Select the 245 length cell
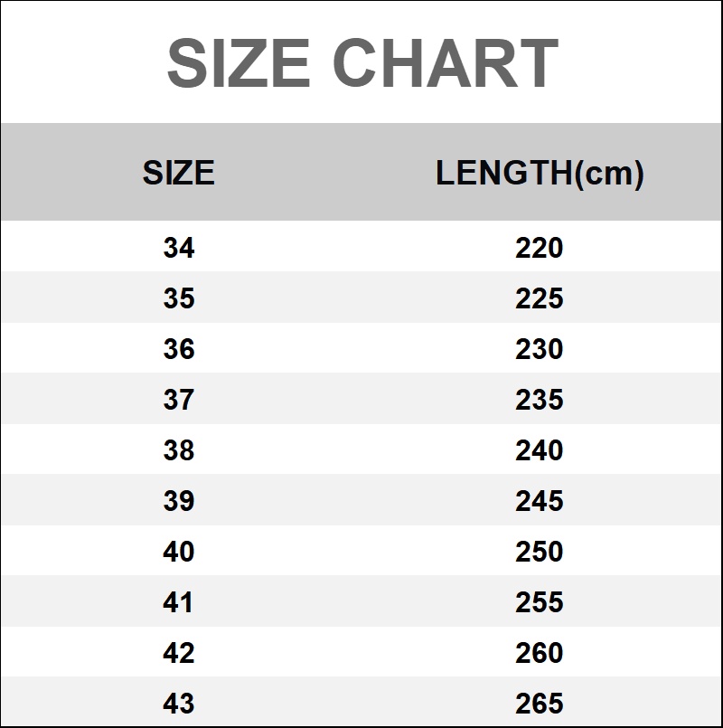This screenshot has height=728, width=723. pos(540,501)
